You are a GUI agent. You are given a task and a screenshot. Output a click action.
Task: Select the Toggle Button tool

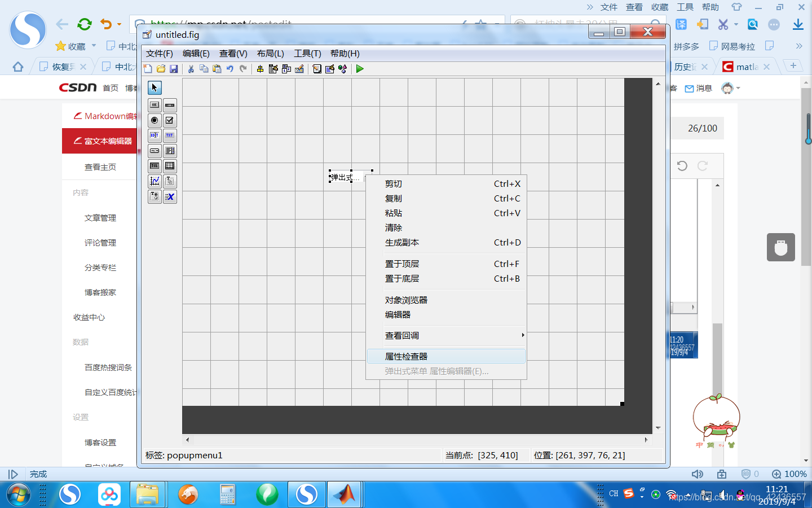tap(154, 166)
